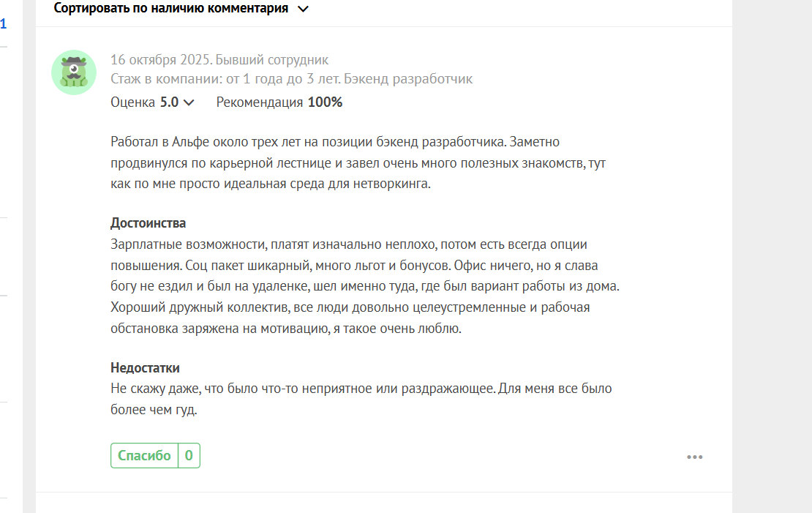
Task: Click the reviewer's green monster avatar
Action: (x=73, y=72)
